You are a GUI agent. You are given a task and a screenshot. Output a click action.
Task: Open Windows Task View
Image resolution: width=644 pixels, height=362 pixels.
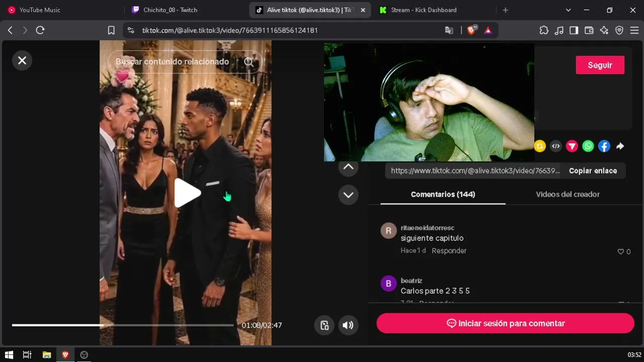click(27, 354)
